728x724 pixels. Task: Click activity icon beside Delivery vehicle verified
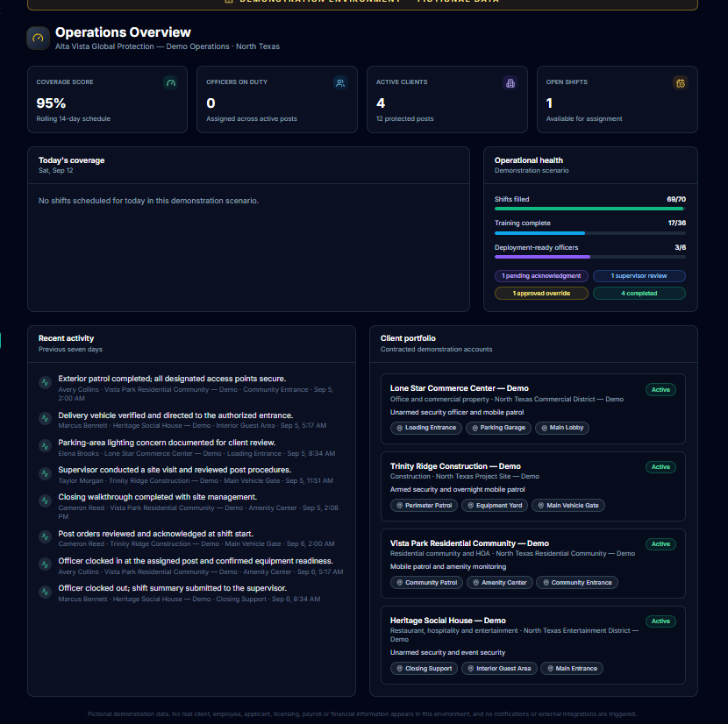(45, 419)
